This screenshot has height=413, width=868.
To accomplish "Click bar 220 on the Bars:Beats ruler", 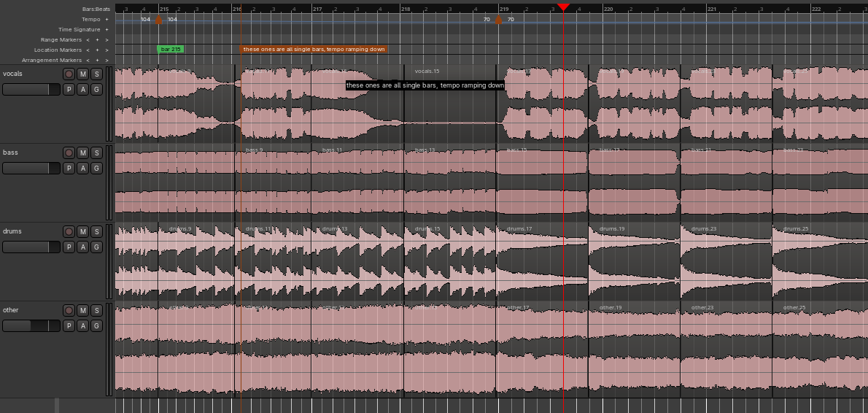I will click(x=608, y=9).
